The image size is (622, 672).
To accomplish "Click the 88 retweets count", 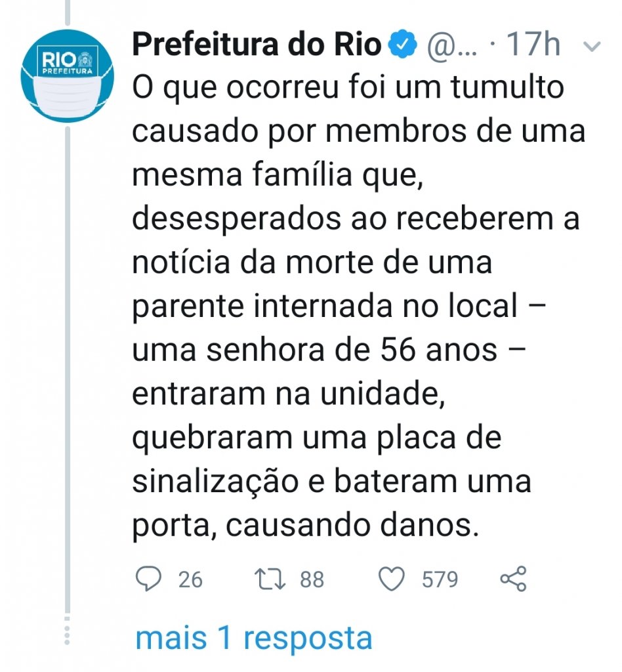I will pyautogui.click(x=312, y=579).
